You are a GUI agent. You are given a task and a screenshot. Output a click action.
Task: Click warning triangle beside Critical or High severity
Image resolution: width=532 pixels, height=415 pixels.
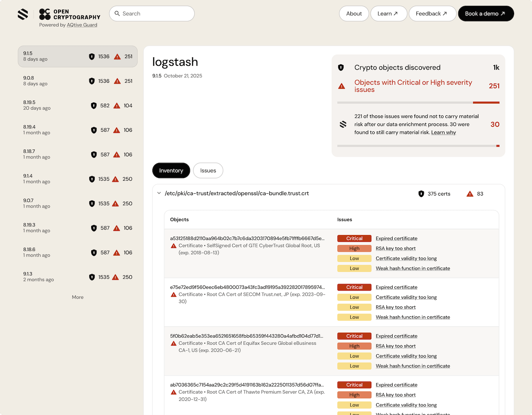(342, 86)
